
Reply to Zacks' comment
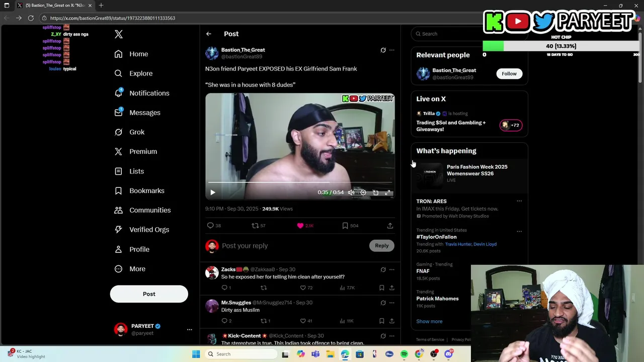(224, 288)
